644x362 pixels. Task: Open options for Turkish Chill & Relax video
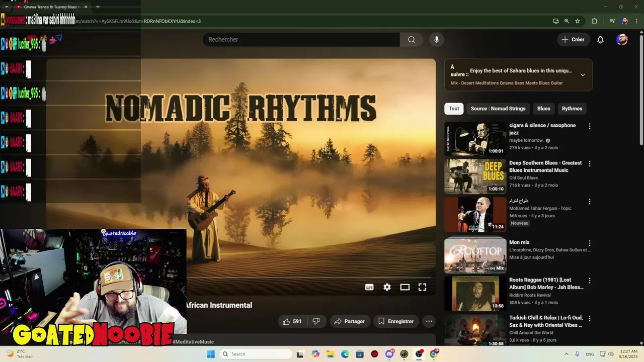coord(590,318)
